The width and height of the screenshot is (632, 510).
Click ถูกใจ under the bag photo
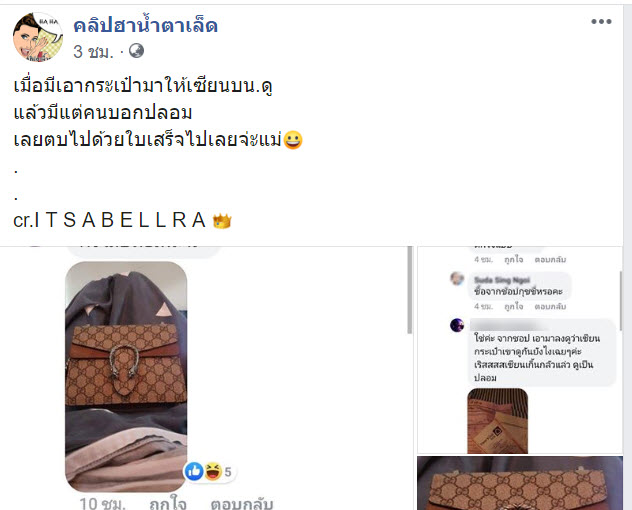click(x=168, y=504)
